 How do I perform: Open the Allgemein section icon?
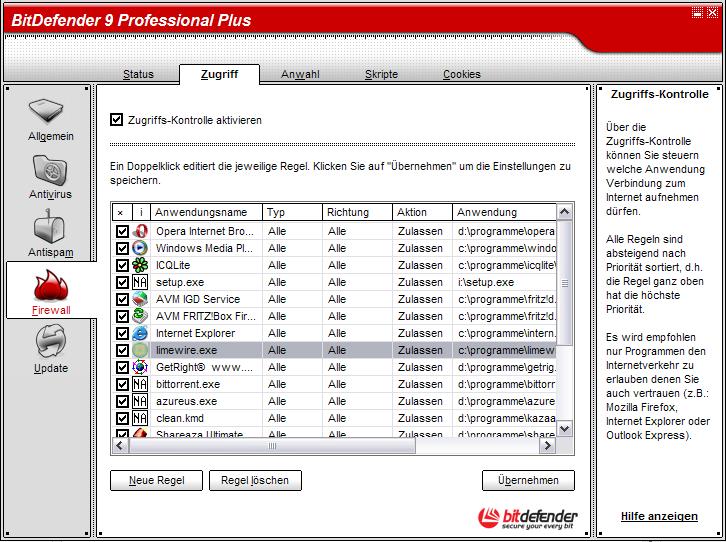pos(48,112)
